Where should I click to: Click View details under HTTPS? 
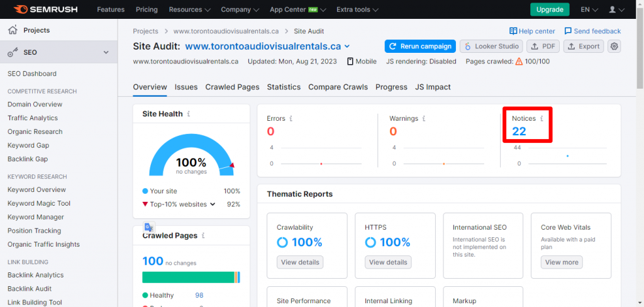click(388, 262)
